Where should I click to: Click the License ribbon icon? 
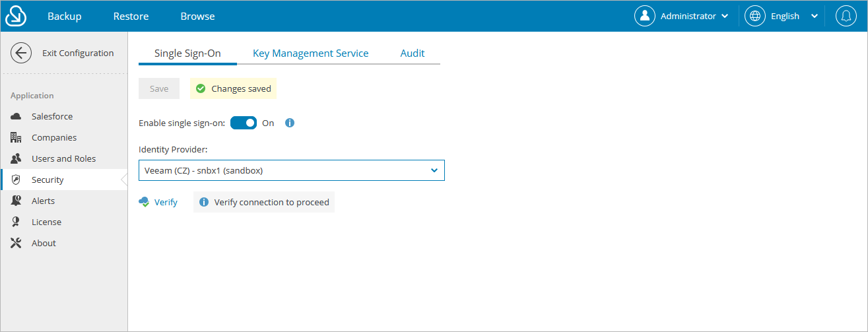17,222
